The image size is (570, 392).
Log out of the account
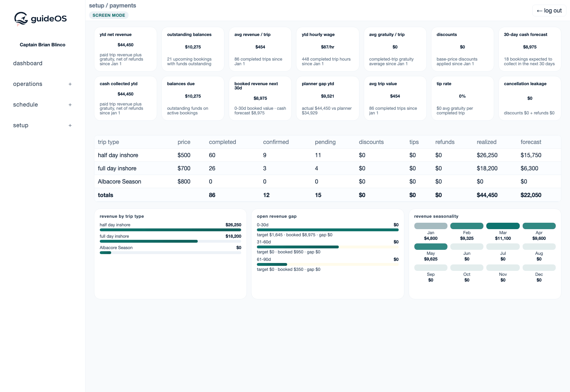[549, 11]
